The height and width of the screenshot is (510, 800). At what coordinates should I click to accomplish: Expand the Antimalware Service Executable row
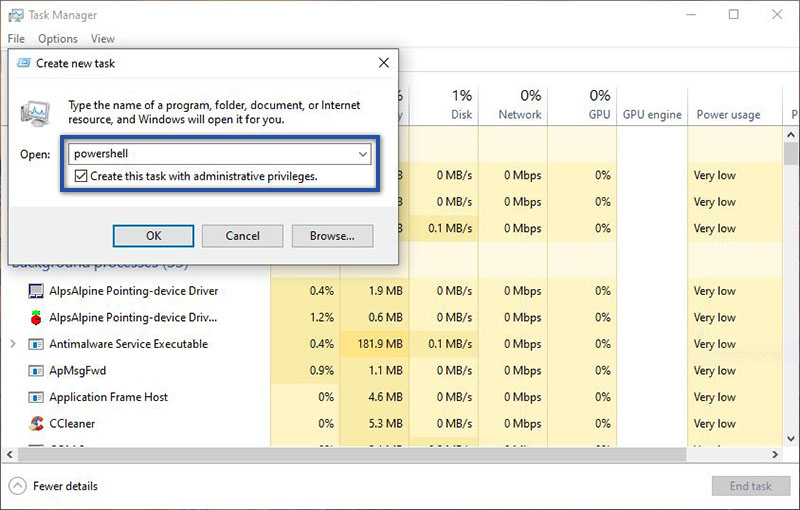pyautogui.click(x=12, y=344)
